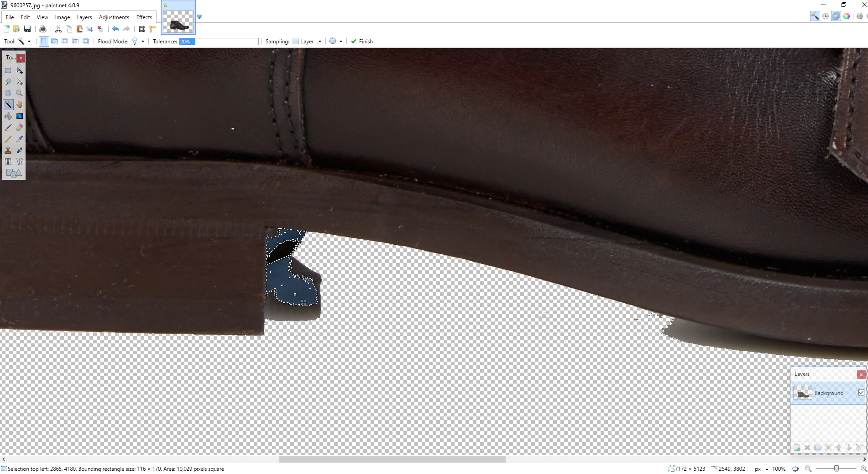
Task: Select the Paintbrush tool
Action: (x=8, y=127)
